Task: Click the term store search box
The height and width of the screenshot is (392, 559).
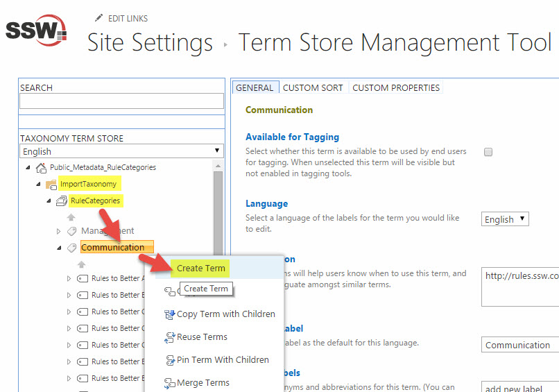Action: (x=121, y=101)
